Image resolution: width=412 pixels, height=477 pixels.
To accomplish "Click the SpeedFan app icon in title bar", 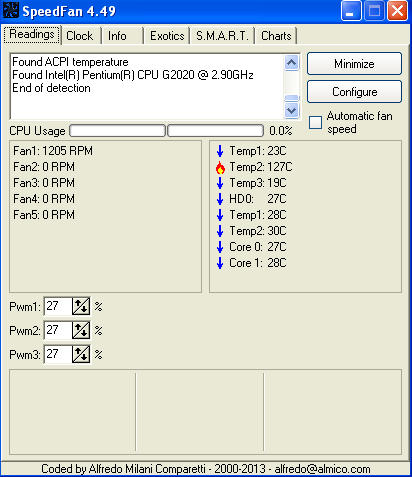I will (x=11, y=10).
